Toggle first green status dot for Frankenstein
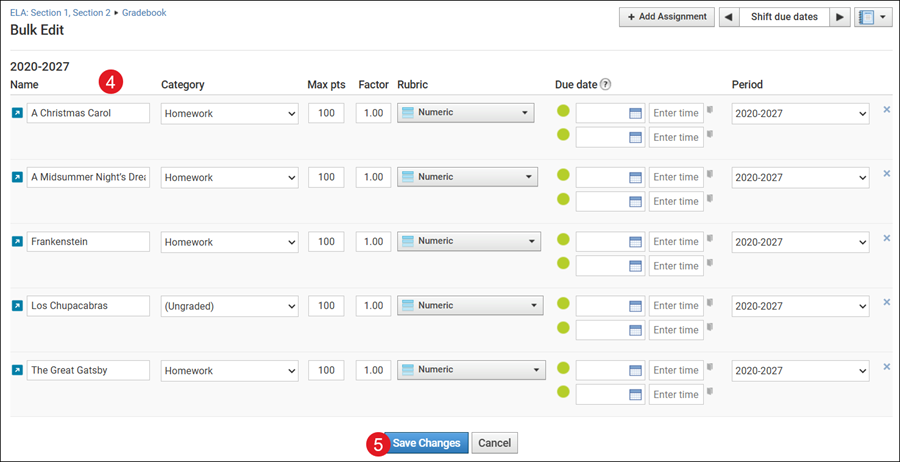900x462 pixels. tap(563, 240)
